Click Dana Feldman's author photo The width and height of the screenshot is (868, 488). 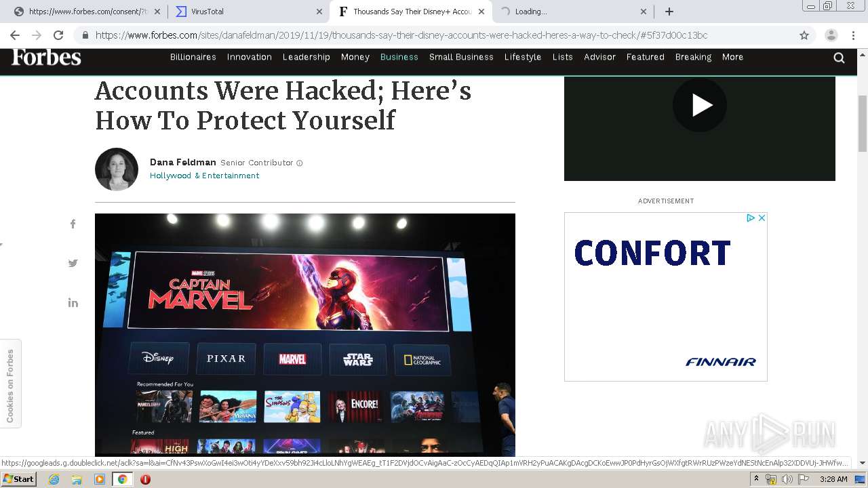pyautogui.click(x=117, y=169)
